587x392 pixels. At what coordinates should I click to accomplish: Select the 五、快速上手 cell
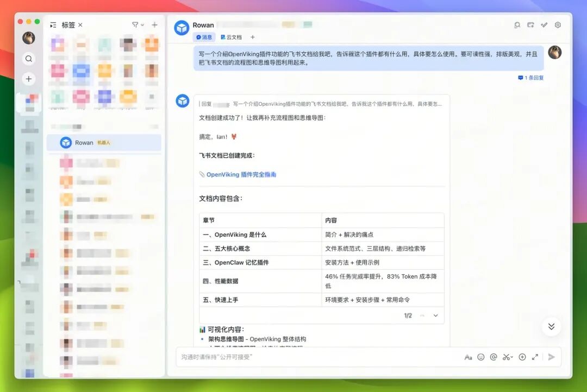pyautogui.click(x=260, y=300)
